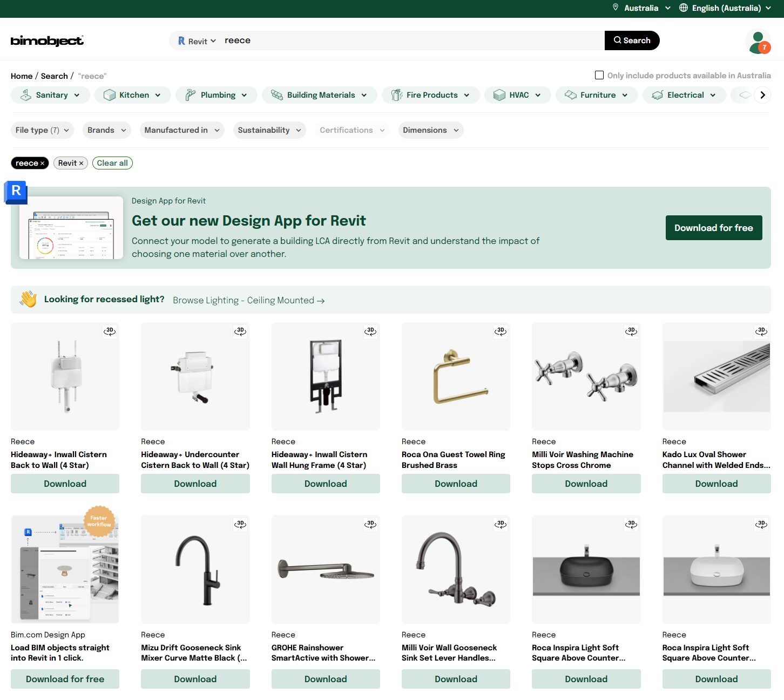
Task: Click the Kado Lux Oval Shower Channel thumbnail
Action: click(716, 376)
